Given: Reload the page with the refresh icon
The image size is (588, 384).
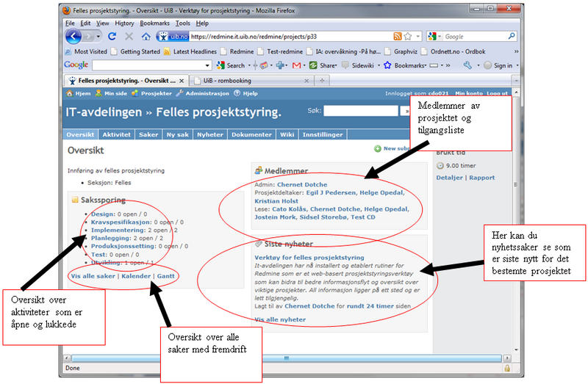Looking at the screenshot, I should coord(112,36).
